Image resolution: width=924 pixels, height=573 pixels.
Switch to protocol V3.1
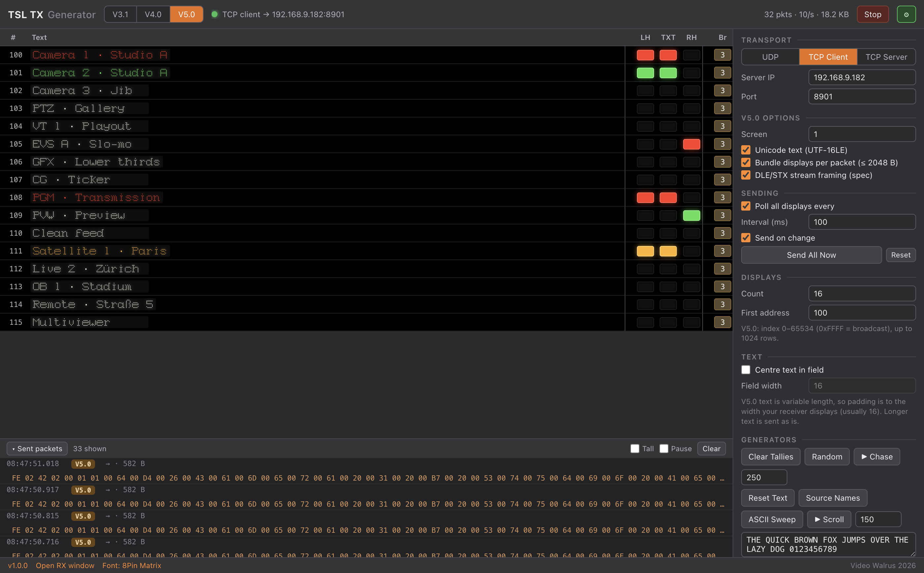[x=120, y=15]
